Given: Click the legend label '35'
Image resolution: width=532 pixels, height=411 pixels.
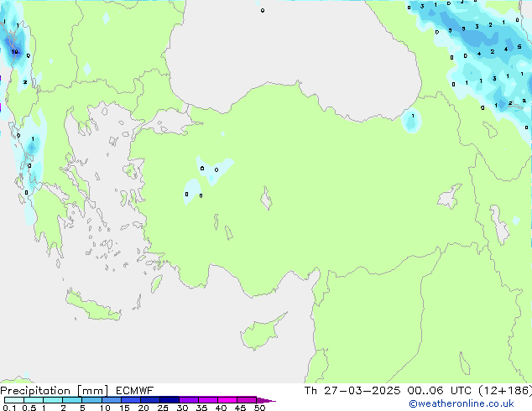Looking at the screenshot, I should [201, 408].
